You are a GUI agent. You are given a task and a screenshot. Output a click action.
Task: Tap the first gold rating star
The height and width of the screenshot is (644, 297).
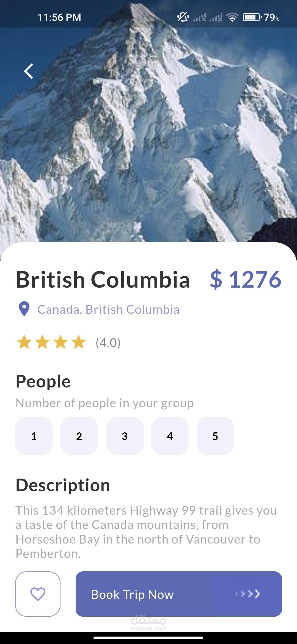click(24, 342)
